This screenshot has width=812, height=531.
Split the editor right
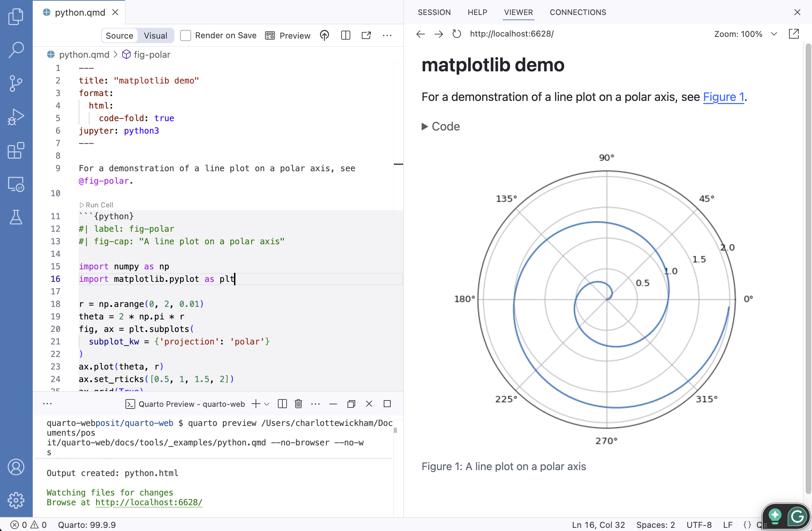click(x=345, y=35)
